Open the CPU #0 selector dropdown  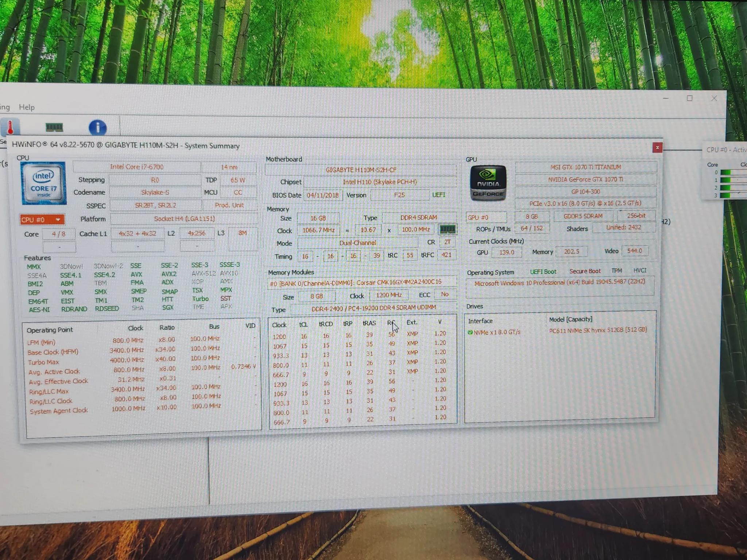pos(42,219)
